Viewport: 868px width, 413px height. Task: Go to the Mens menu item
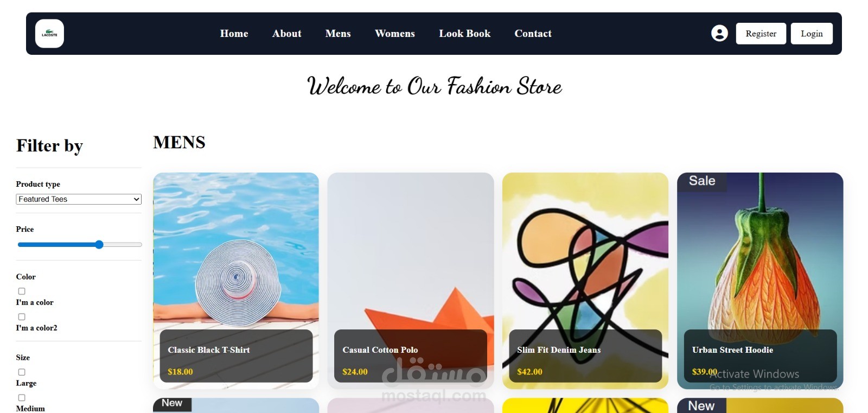338,34
